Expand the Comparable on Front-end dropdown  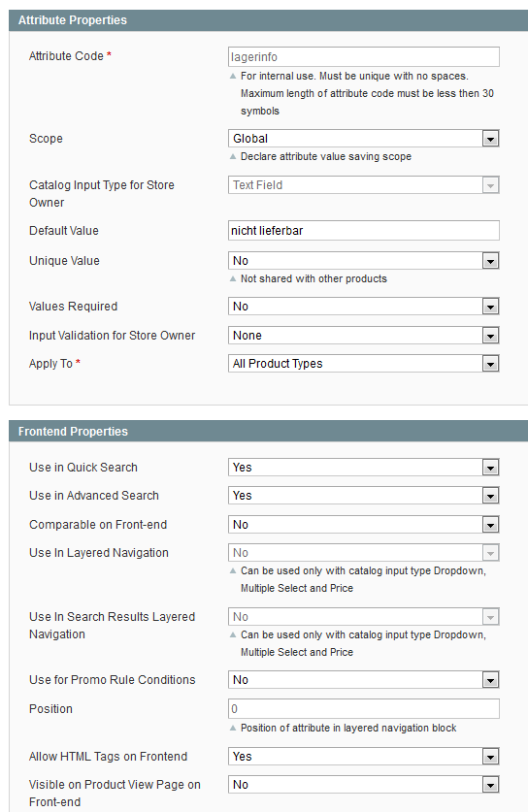click(x=363, y=525)
